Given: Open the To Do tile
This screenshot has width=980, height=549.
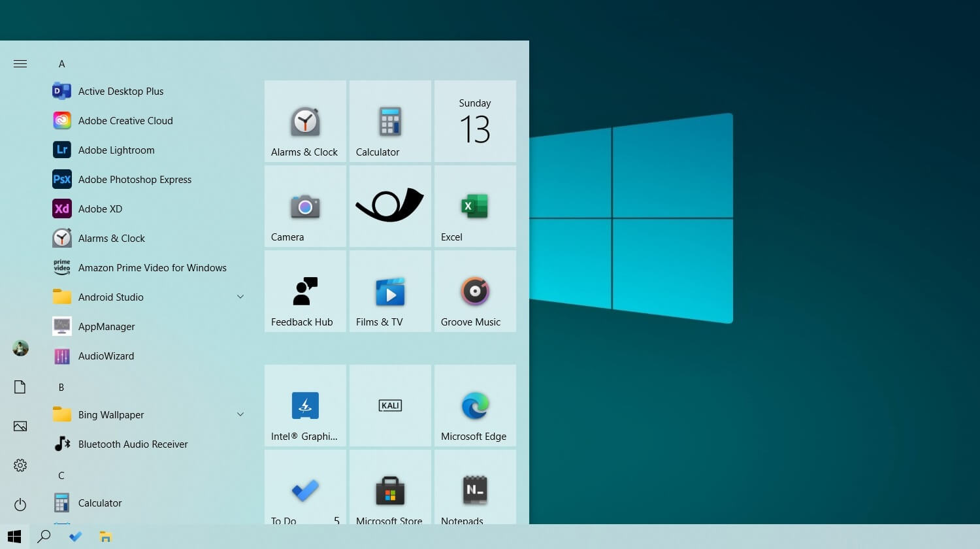Looking at the screenshot, I should click(305, 487).
